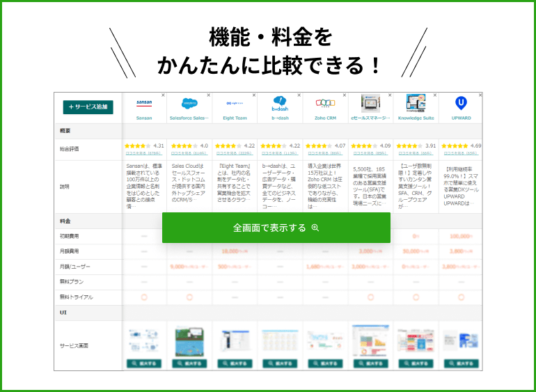Open the UPWARD name link
This screenshot has width=536, height=392.
[461, 118]
